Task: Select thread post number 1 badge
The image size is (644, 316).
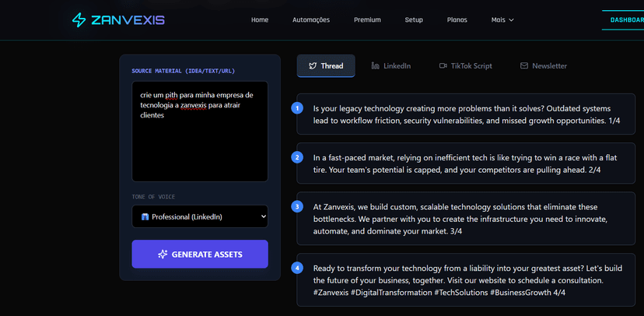Action: [x=297, y=108]
